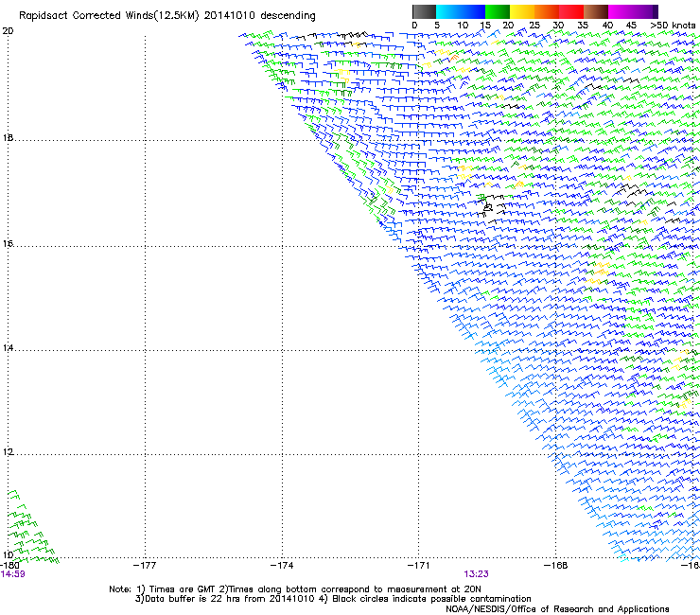Click the yellow 20-25 knots legend segment
700x615 pixels.
(522, 11)
